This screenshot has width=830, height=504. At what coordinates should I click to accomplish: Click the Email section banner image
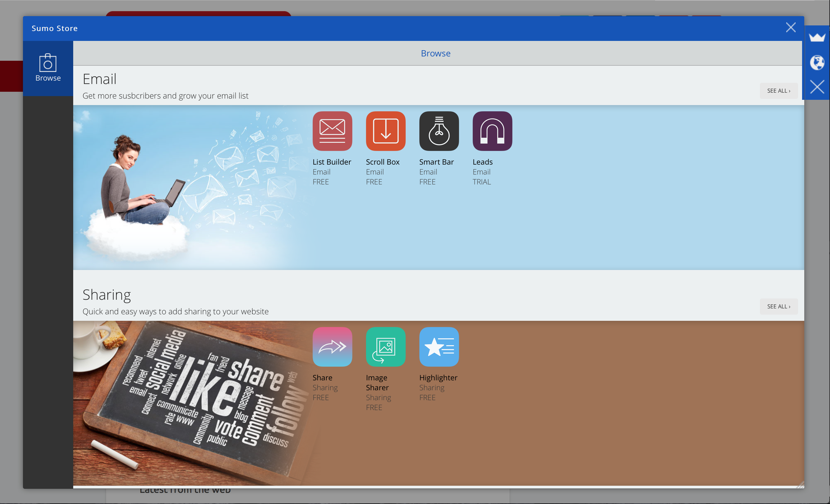[x=189, y=187]
